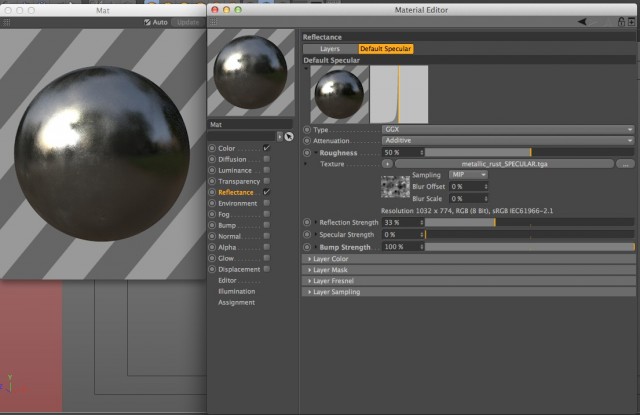This screenshot has width=640, height=415.
Task: Click the animation dot next to Roughness
Action: pos(307,153)
